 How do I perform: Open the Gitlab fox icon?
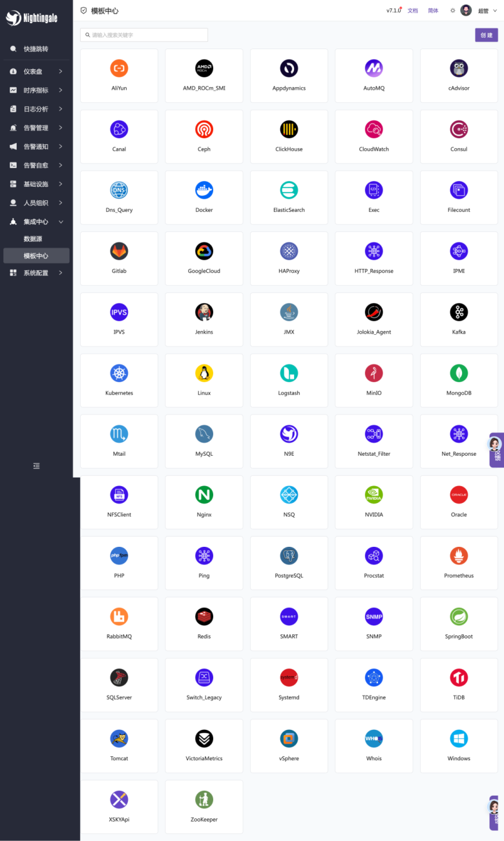click(119, 251)
